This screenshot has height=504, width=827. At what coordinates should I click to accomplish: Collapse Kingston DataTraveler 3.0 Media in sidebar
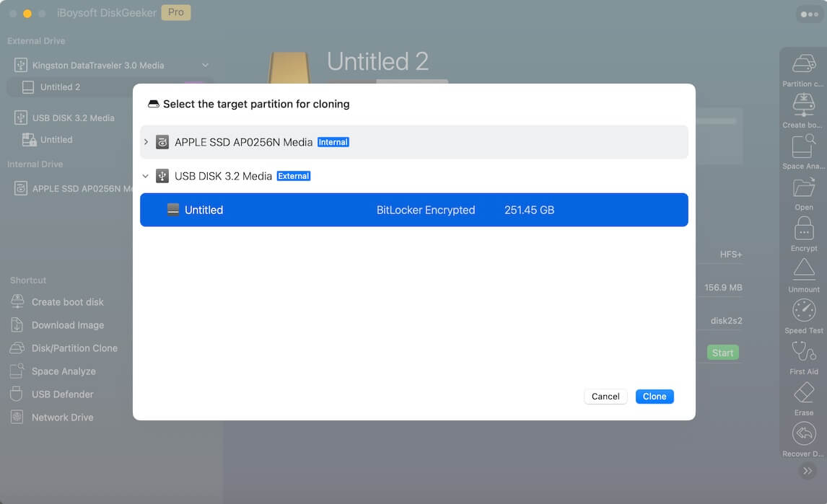pyautogui.click(x=205, y=66)
